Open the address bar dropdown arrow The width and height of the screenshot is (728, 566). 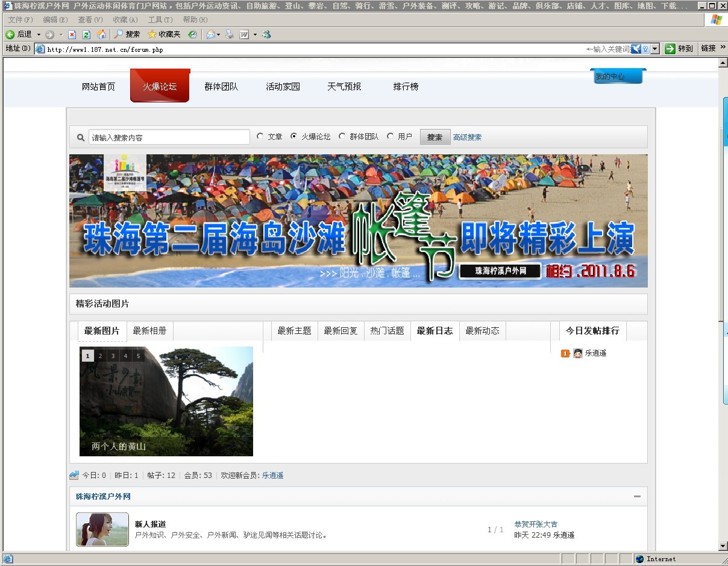[x=655, y=49]
